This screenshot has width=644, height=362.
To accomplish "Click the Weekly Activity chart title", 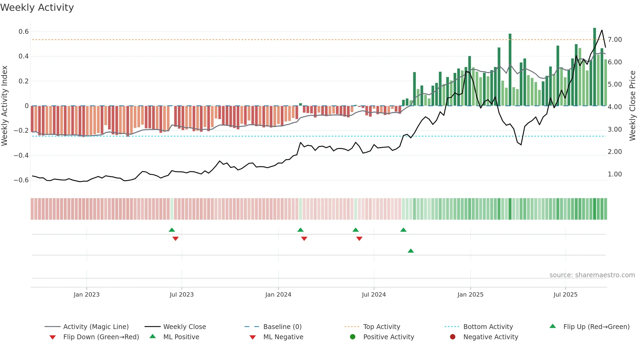I will (x=37, y=8).
